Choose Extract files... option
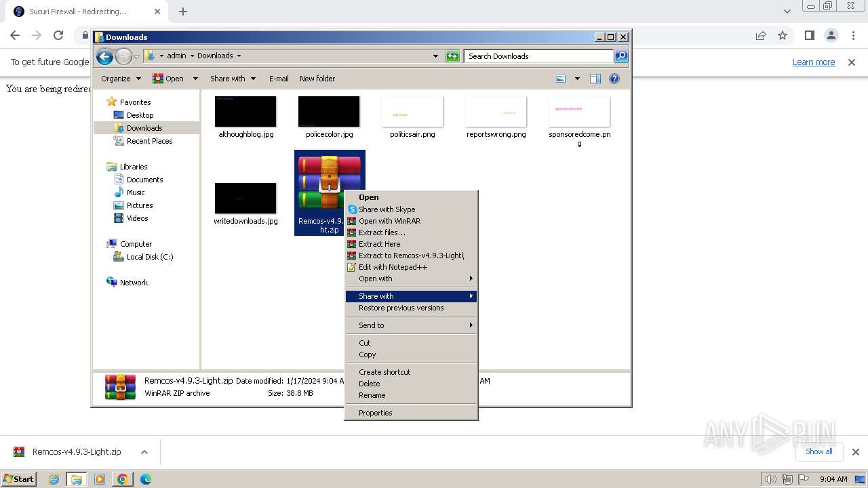Viewport: 868px width, 488px height. 411,232
